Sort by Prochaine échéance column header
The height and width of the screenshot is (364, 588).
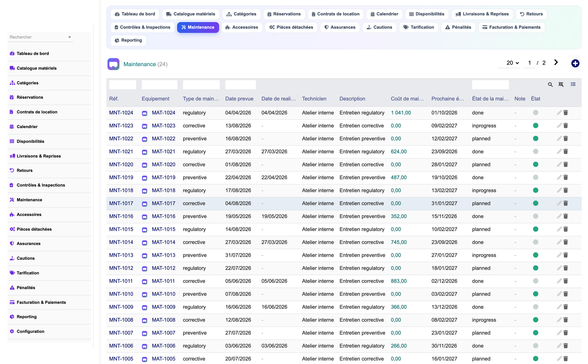(448, 99)
